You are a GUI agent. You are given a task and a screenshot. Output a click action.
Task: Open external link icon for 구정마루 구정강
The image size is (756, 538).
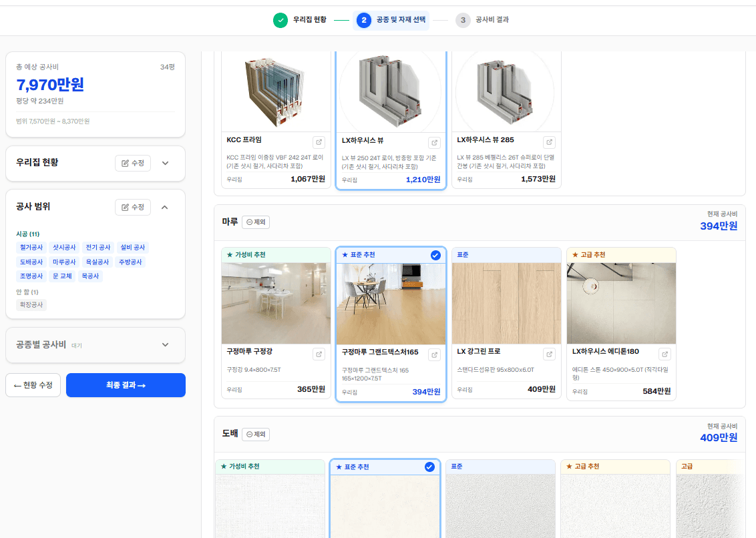[319, 354]
